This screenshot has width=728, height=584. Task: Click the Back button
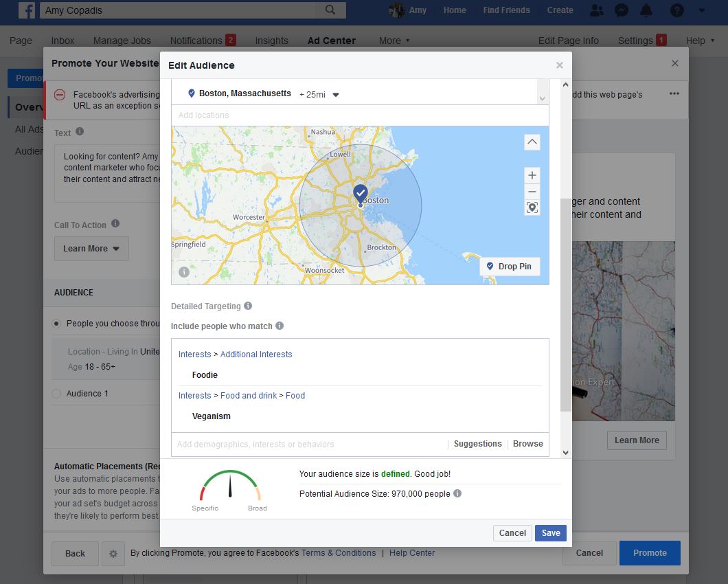click(75, 553)
